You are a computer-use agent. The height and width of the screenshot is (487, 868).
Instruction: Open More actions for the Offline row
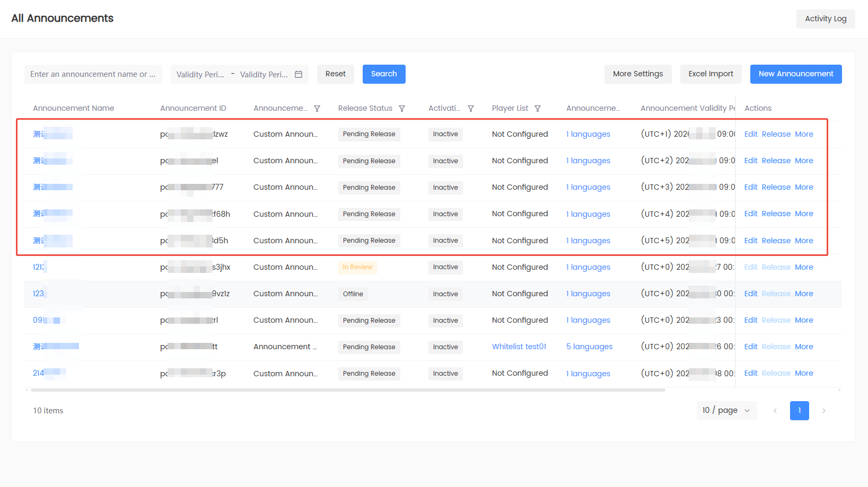coord(804,294)
